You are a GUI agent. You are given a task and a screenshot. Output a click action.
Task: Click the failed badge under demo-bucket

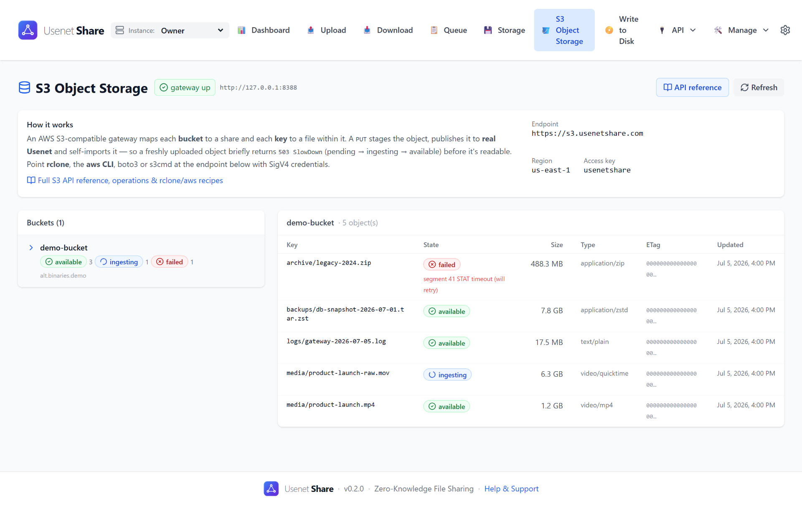(170, 262)
